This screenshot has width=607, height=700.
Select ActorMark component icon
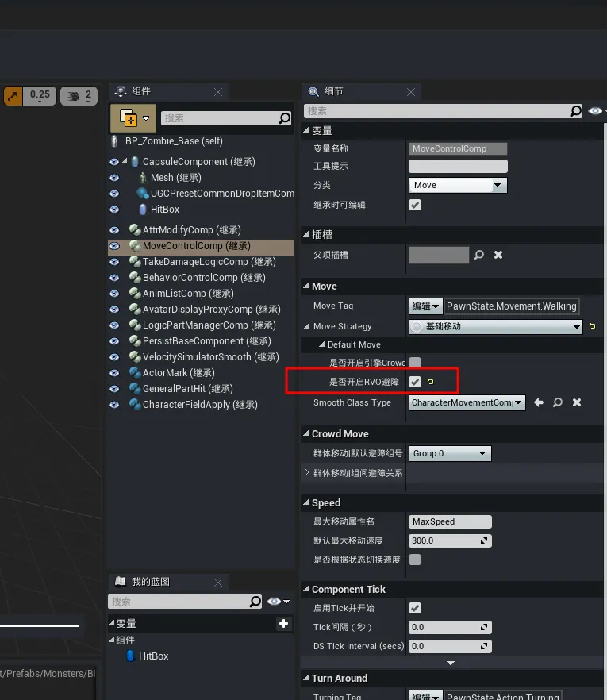click(135, 372)
